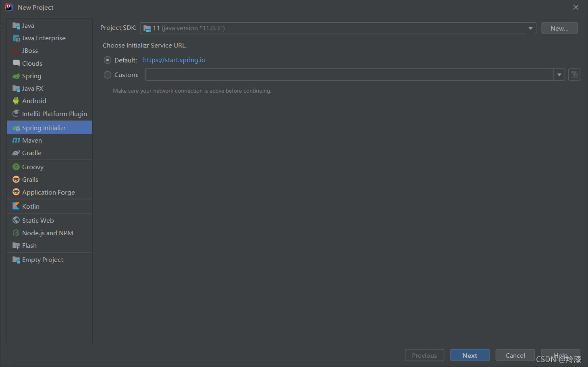Click the SDK folder icon in Project SDK box
The image size is (588, 367).
[x=148, y=28]
